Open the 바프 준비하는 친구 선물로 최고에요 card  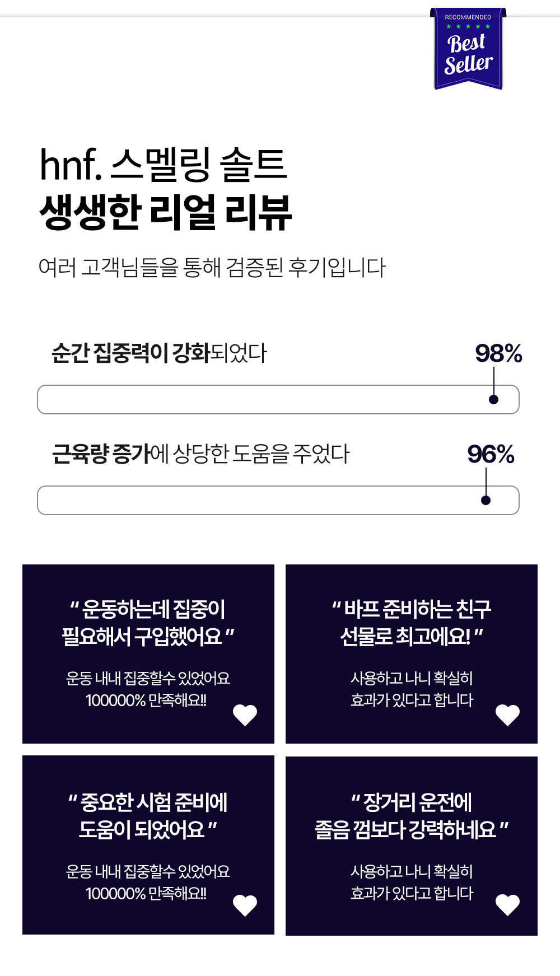coord(412,654)
